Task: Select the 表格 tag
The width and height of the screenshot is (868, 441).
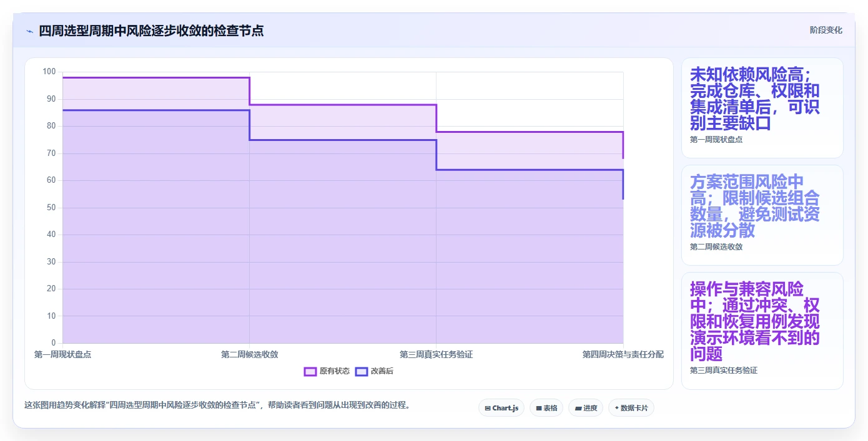Action: click(546, 408)
